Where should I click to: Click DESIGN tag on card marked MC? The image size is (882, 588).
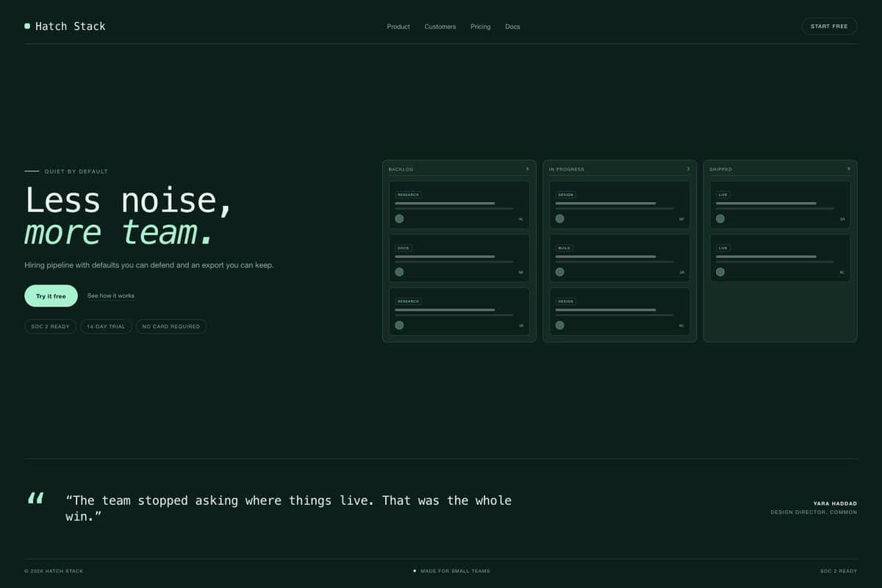coord(566,301)
